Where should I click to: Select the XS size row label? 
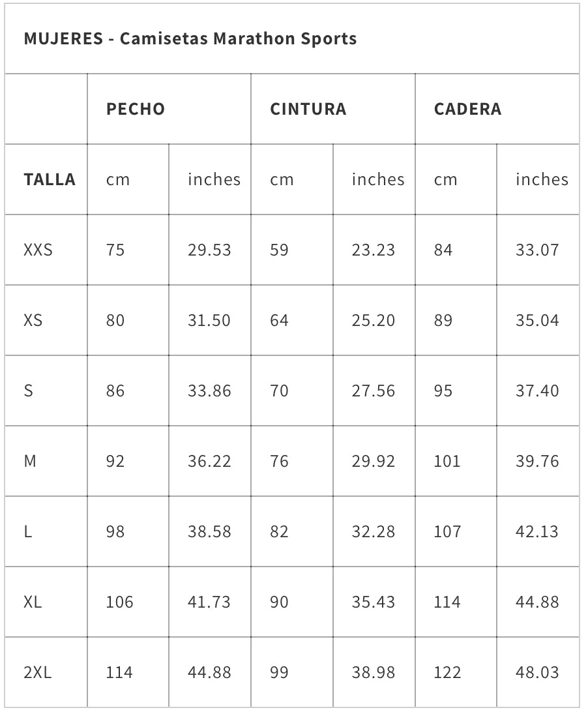click(33, 320)
